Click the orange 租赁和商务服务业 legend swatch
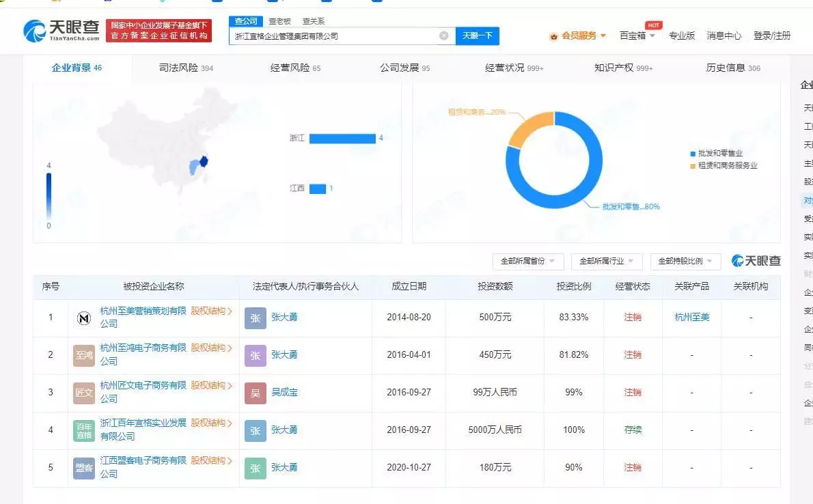 [x=693, y=167]
